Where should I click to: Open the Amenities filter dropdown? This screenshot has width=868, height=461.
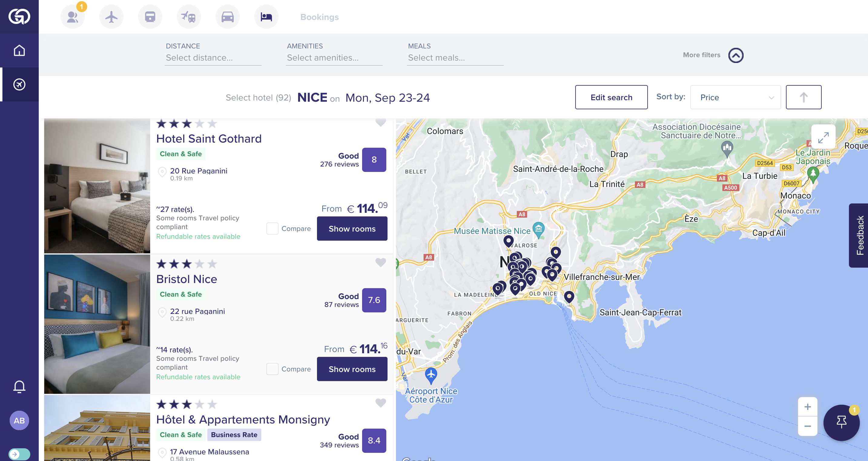[334, 58]
